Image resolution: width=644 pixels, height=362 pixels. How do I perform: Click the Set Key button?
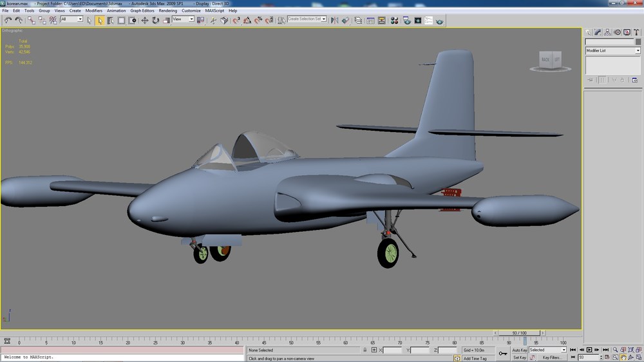tap(520, 357)
